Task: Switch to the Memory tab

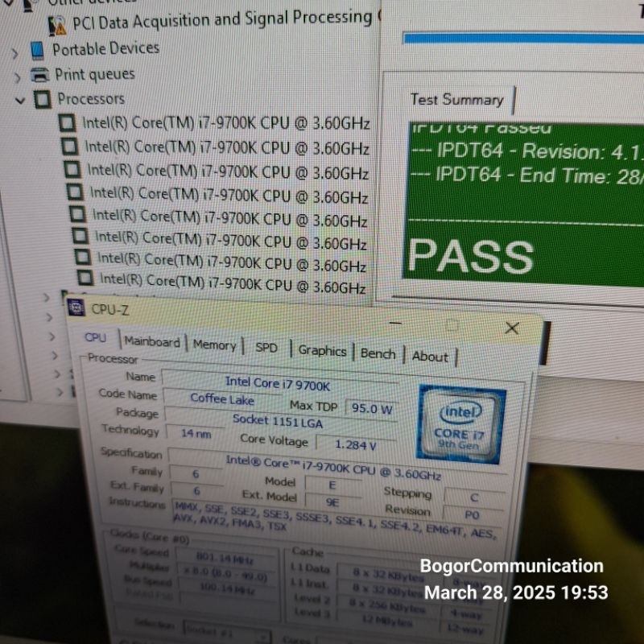Action: [x=214, y=345]
